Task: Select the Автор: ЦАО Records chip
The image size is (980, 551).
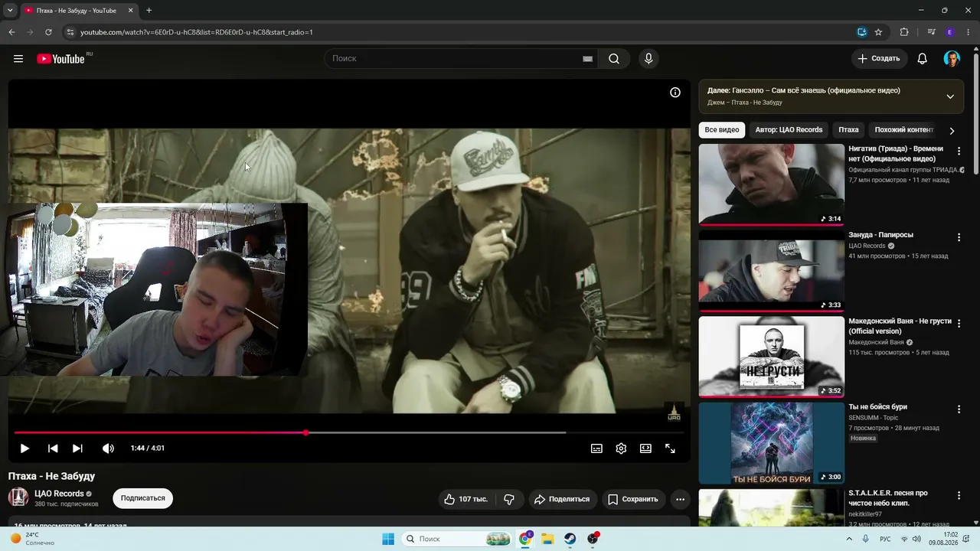Action: coord(789,130)
